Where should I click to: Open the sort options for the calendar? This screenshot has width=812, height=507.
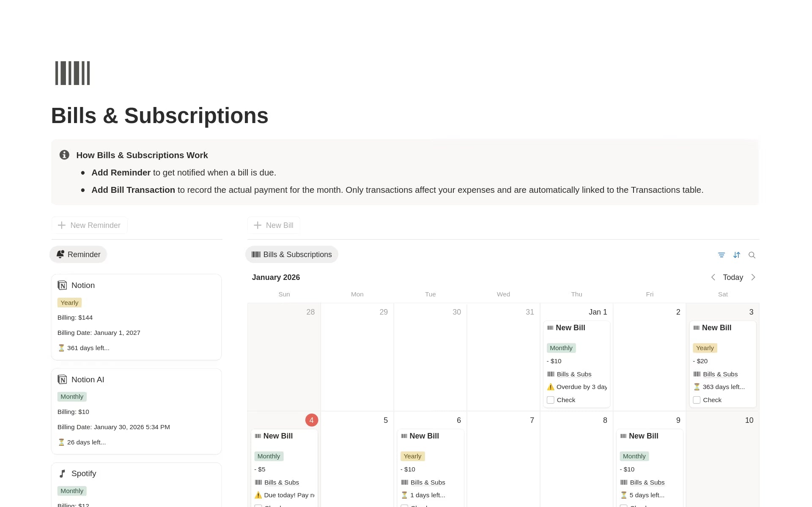click(737, 255)
